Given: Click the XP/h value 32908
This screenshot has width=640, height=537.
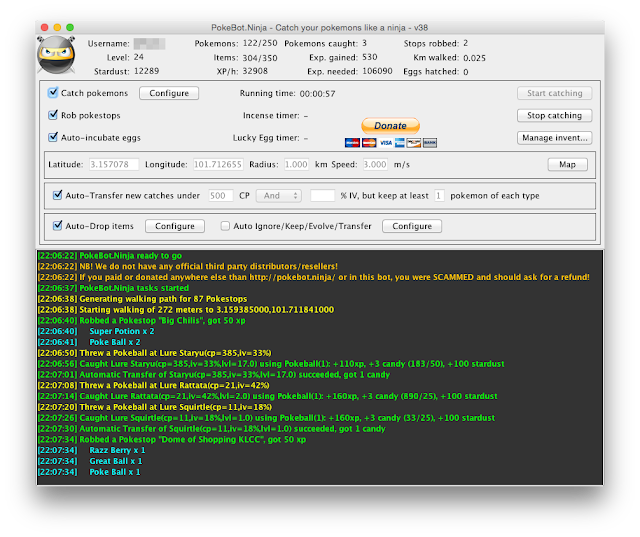Looking at the screenshot, I should (x=255, y=71).
